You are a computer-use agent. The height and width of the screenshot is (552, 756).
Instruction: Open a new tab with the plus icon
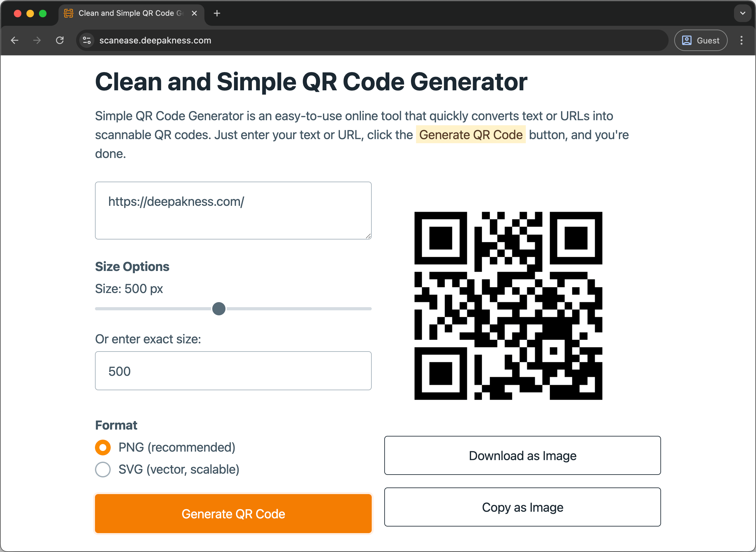pos(217,13)
